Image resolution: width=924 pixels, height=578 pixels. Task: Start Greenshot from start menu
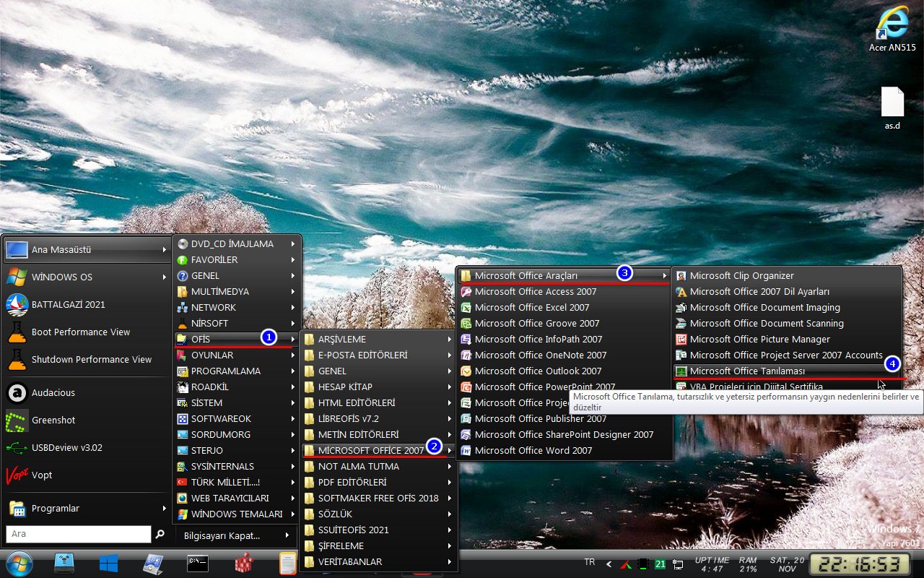pyautogui.click(x=87, y=420)
